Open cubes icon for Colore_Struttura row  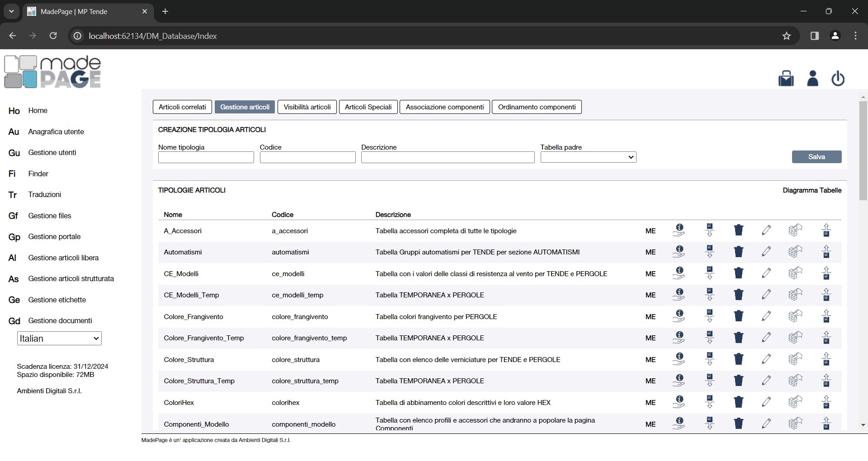click(x=796, y=359)
